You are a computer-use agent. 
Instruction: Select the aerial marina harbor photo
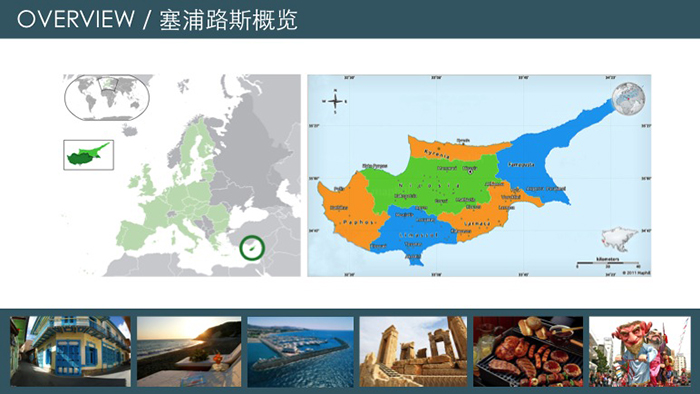tap(300, 351)
